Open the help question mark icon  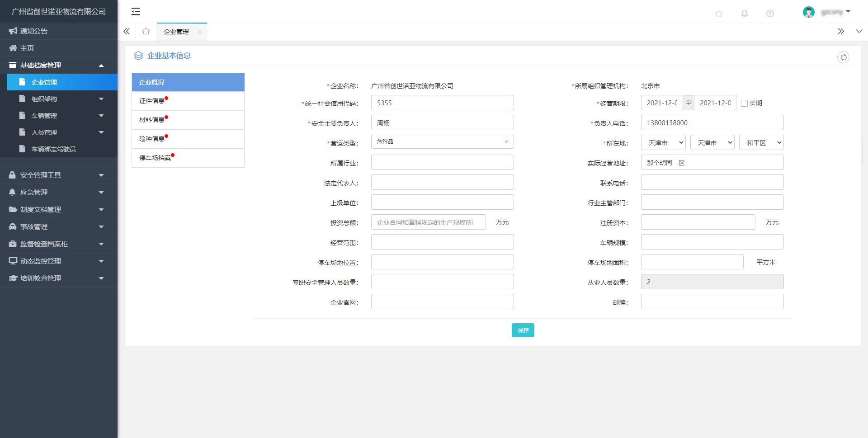click(x=769, y=14)
